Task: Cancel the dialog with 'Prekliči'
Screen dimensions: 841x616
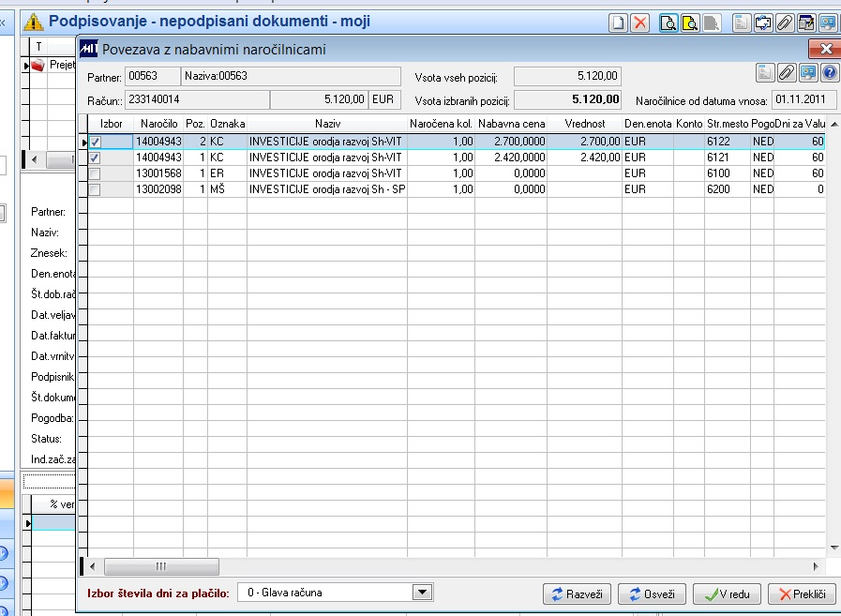Action: click(x=802, y=593)
